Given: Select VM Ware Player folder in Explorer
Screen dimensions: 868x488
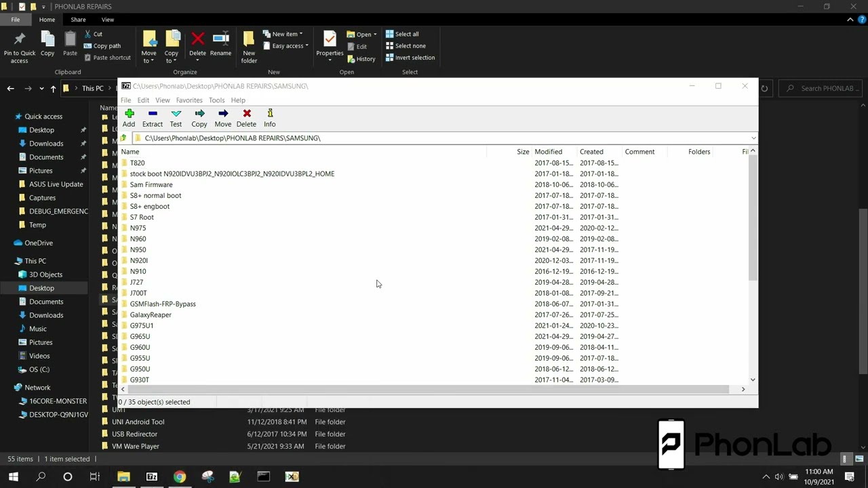Looking at the screenshot, I should click(136, 446).
